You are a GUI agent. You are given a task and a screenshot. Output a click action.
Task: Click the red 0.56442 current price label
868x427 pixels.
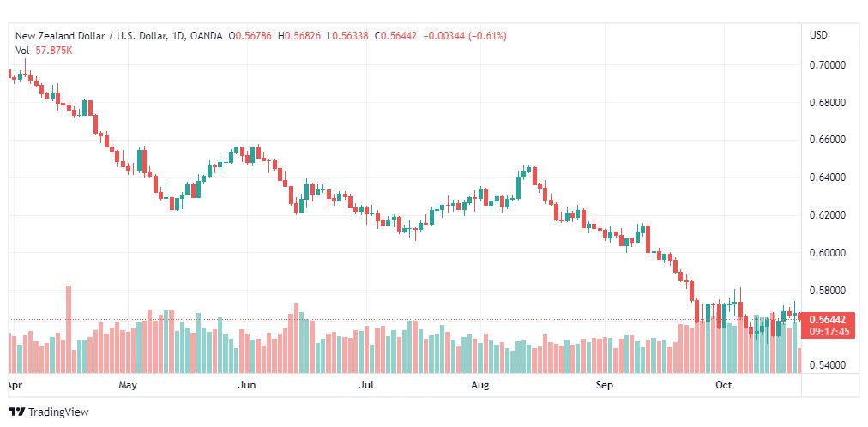[827, 320]
